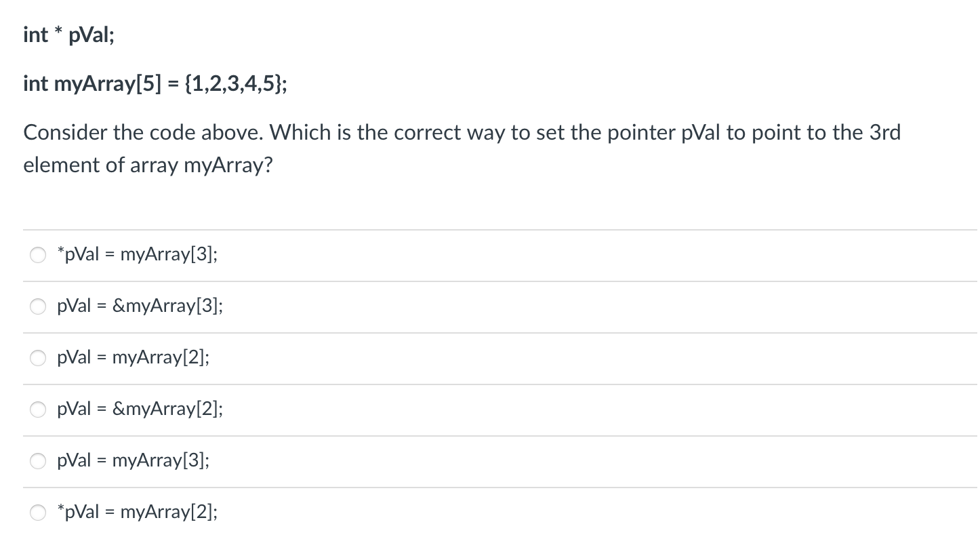The image size is (980, 556).
Task: Select the radio button for pVal = myArray[3];
Action: [x=38, y=461]
